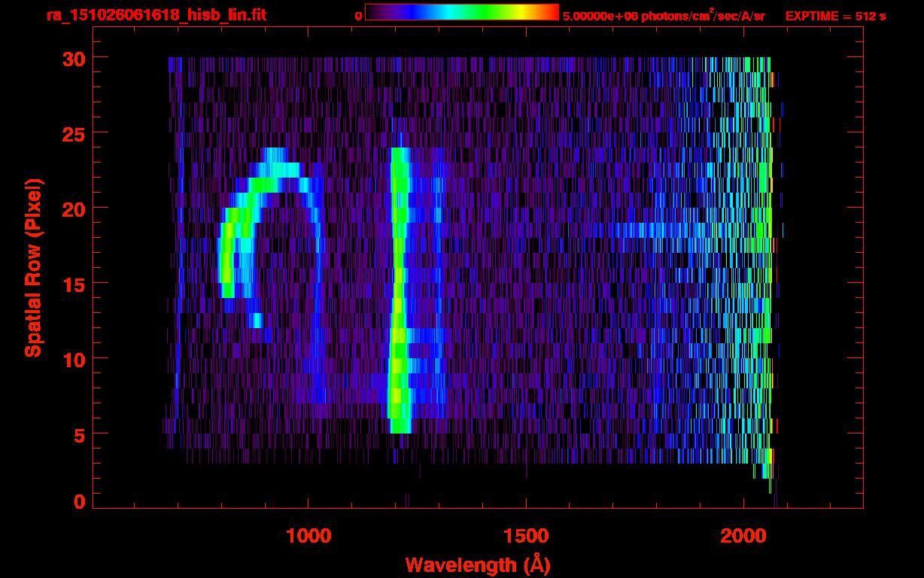The width and height of the screenshot is (924, 578).
Task: Click the 30 spatial row tick label
Action: [x=73, y=58]
